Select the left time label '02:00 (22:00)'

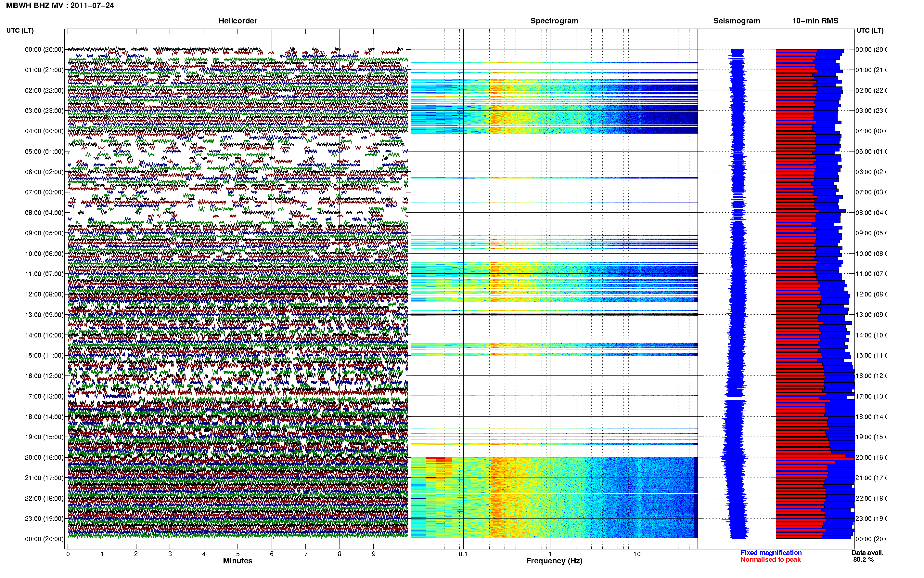coord(44,90)
